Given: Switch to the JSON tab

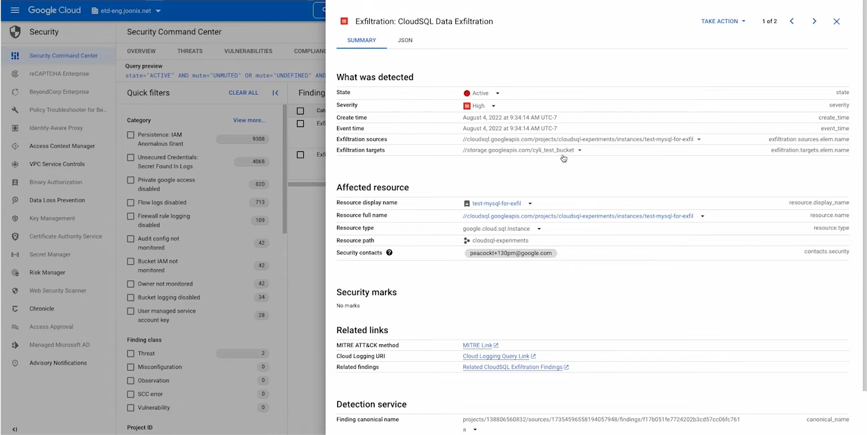Looking at the screenshot, I should point(405,41).
